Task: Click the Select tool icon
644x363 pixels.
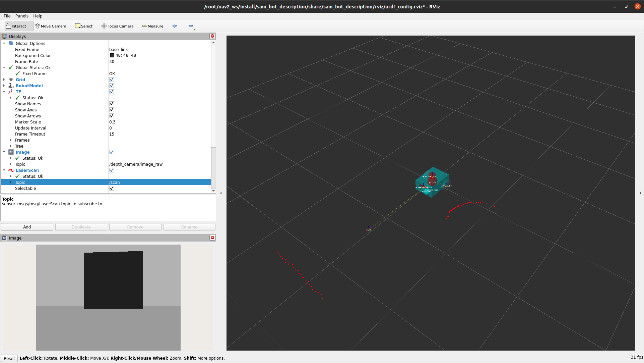Action: [78, 26]
